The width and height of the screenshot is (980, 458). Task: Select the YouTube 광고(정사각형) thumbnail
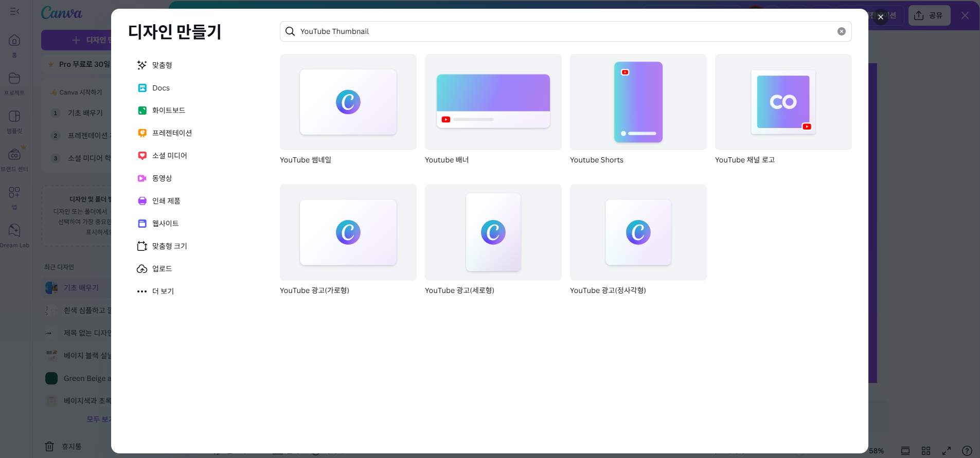click(x=638, y=232)
